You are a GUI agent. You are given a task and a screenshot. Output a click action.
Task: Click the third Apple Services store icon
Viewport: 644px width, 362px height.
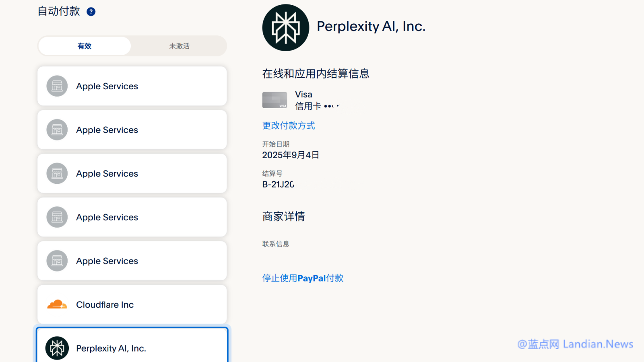pyautogui.click(x=57, y=173)
